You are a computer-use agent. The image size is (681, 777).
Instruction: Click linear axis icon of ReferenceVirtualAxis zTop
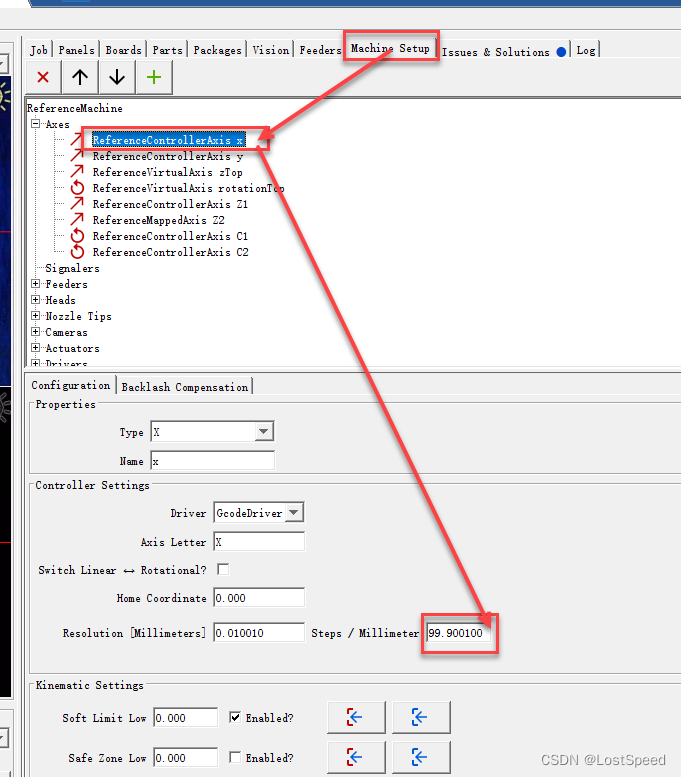click(x=77, y=171)
